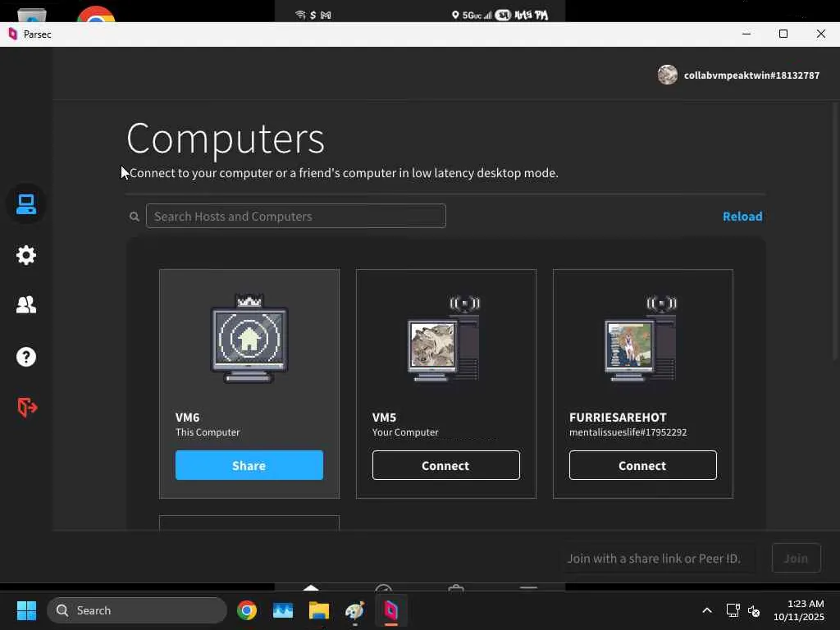Click the VM5 computer name
The image size is (840, 630).
tap(384, 418)
